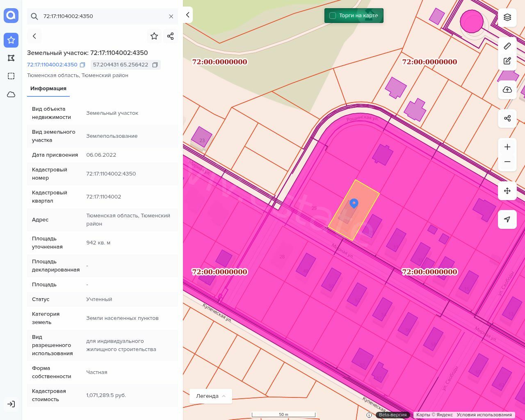This screenshot has height=420, width=525.
Task: Add parcel to favorites with star icon
Action: [154, 36]
